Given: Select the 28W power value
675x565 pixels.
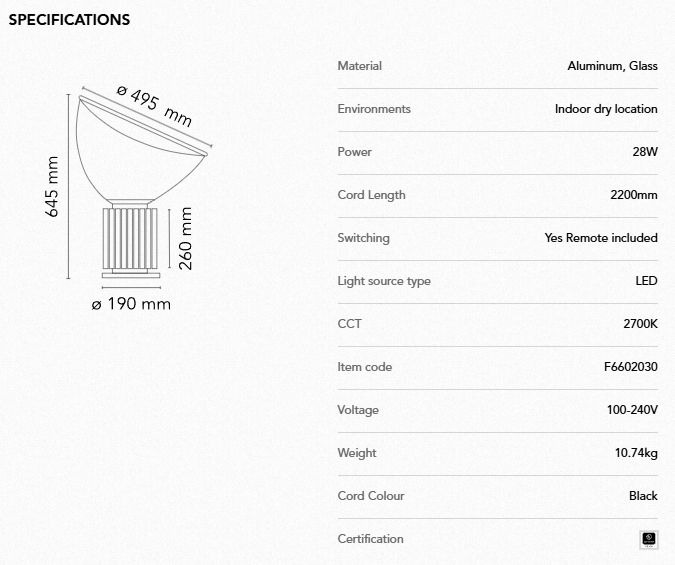Looking at the screenshot, I should pos(645,152).
